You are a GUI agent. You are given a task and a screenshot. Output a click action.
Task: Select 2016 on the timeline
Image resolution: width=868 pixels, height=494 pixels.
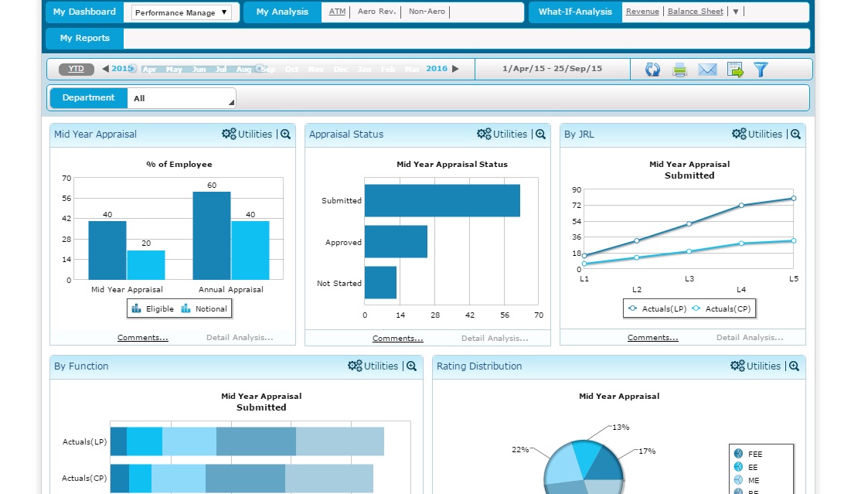pyautogui.click(x=437, y=68)
